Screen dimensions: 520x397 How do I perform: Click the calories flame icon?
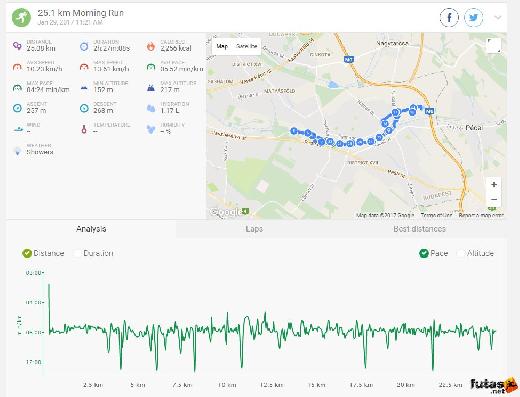151,46
